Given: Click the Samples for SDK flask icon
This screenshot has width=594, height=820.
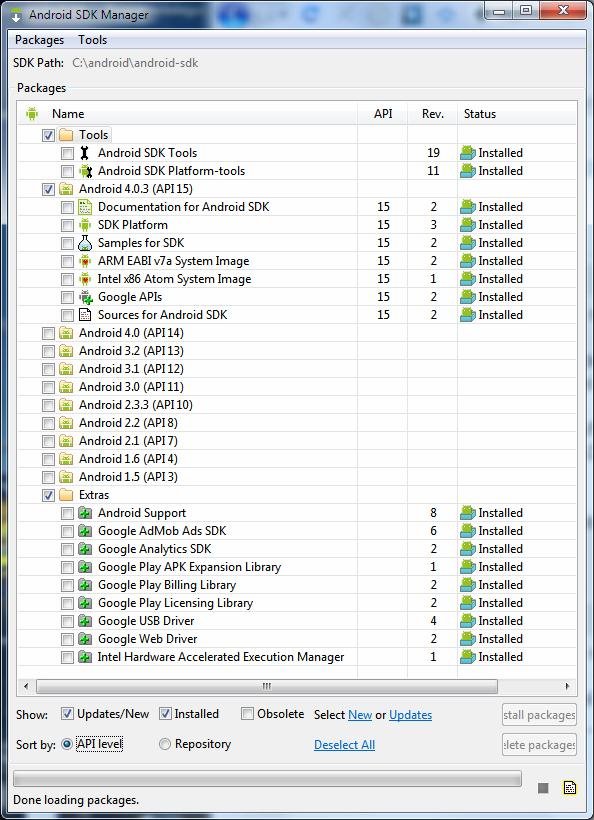Looking at the screenshot, I should point(85,243).
